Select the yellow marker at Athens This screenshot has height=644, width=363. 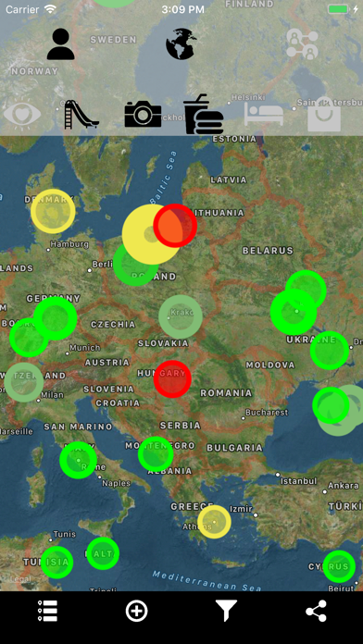pyautogui.click(x=214, y=522)
